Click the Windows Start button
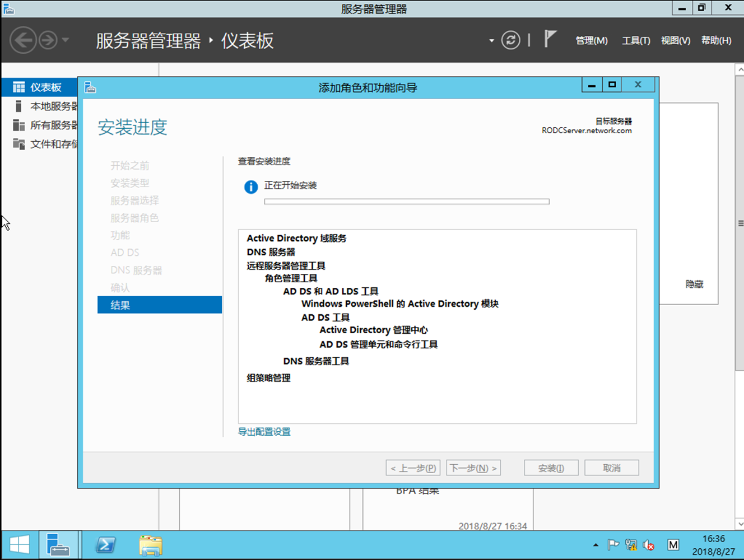744x560 pixels. (x=20, y=545)
